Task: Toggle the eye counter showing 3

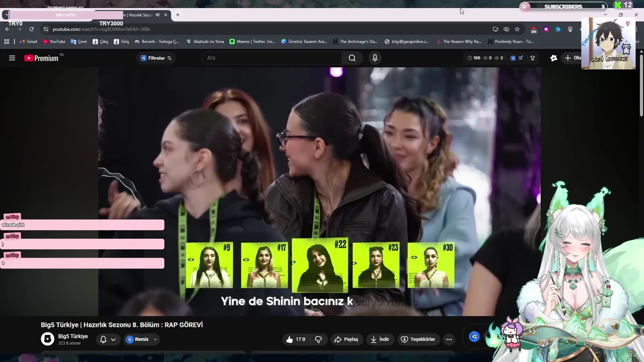Action: click(x=499, y=58)
